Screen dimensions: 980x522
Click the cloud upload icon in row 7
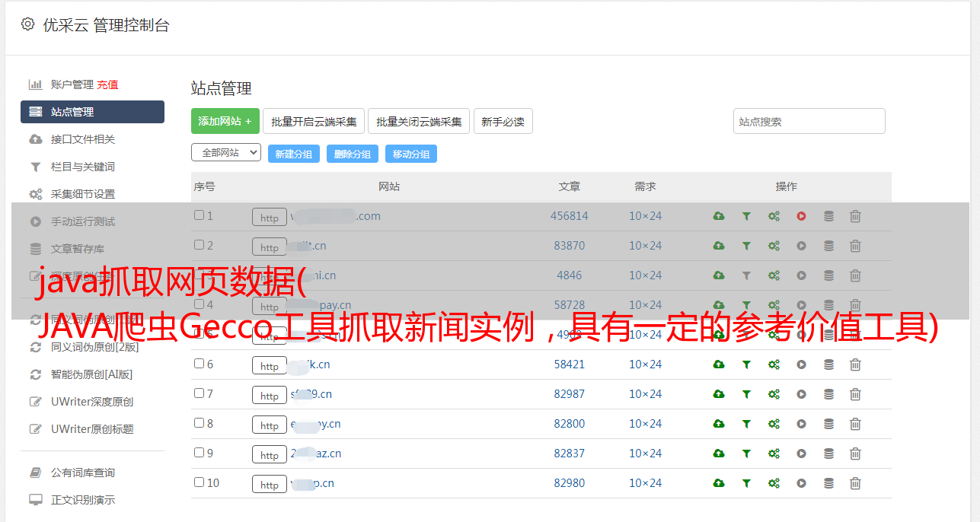[x=719, y=394]
